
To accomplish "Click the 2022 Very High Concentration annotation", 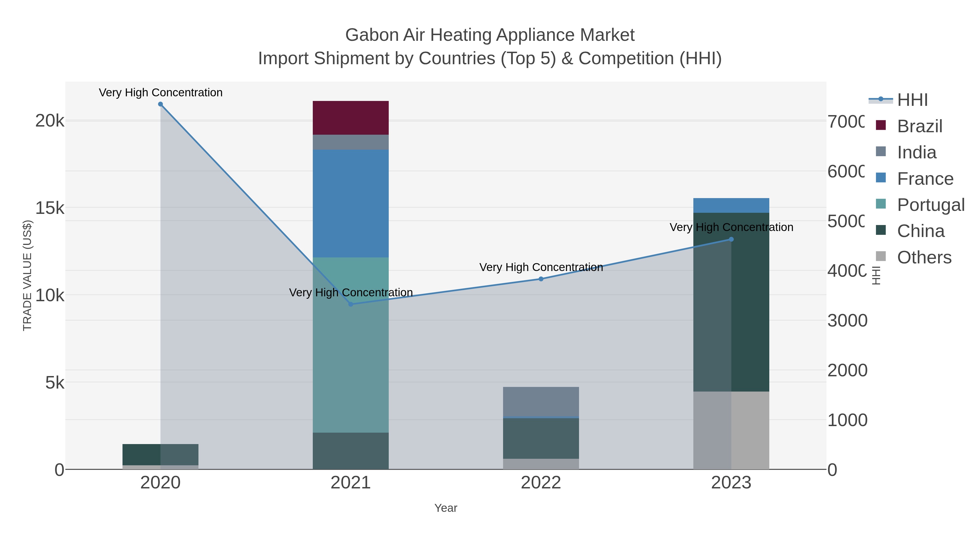I will [x=541, y=267].
